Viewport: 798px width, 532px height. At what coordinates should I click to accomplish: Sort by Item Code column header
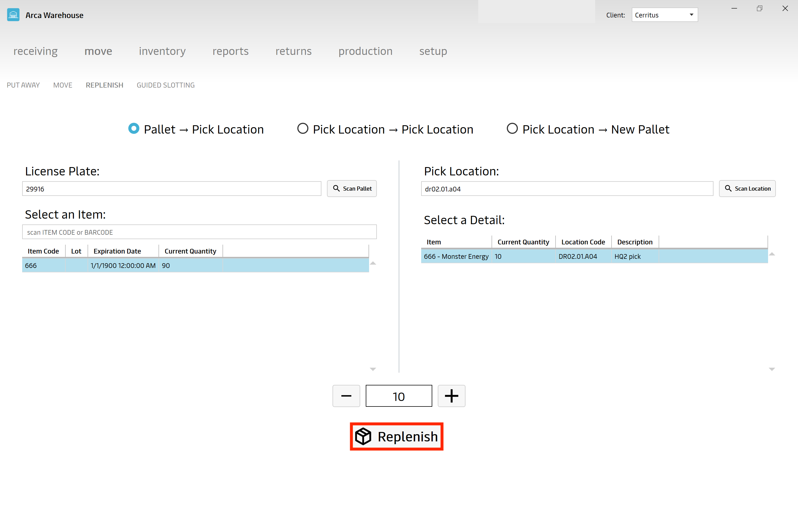(x=44, y=251)
